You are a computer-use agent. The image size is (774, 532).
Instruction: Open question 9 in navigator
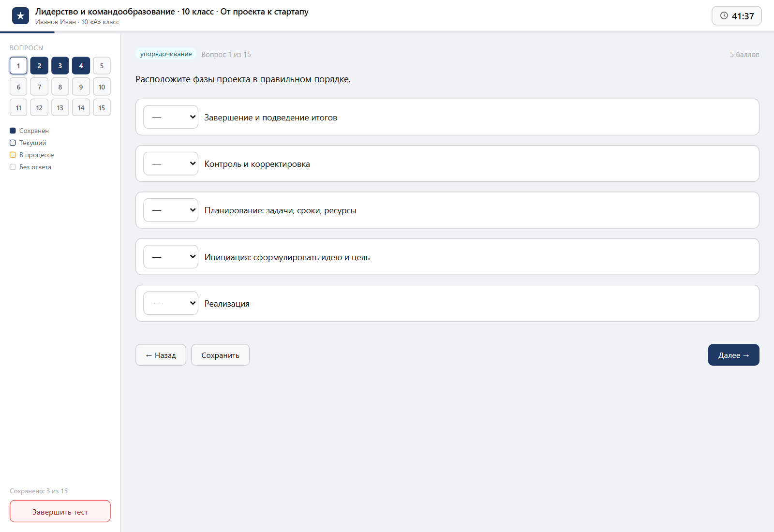tap(81, 87)
